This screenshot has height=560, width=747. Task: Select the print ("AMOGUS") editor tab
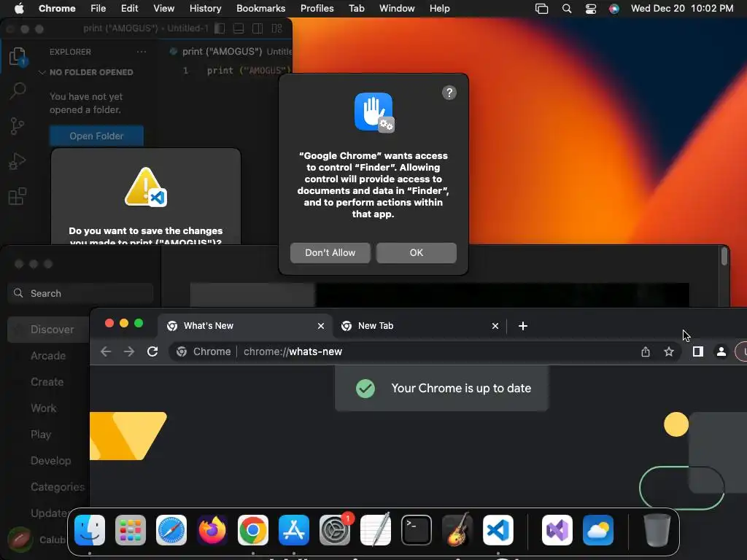point(230,52)
